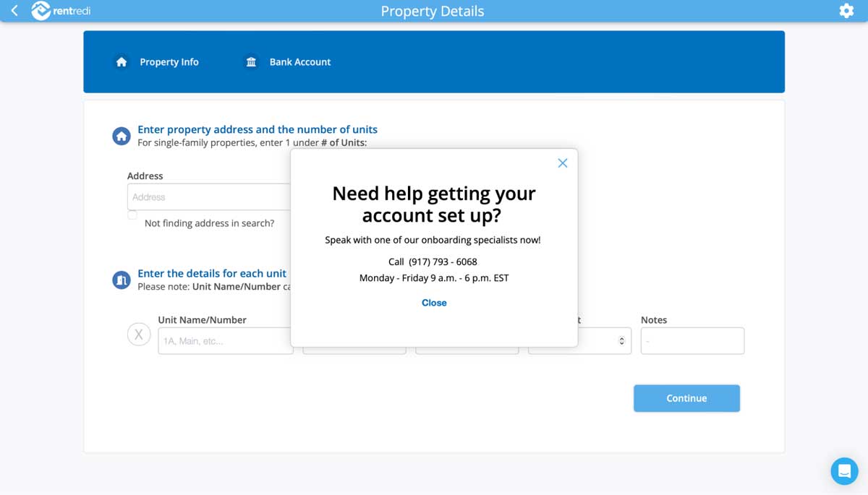868x495 pixels.
Task: Click the bank icon on Bank Account tab
Action: (250, 61)
